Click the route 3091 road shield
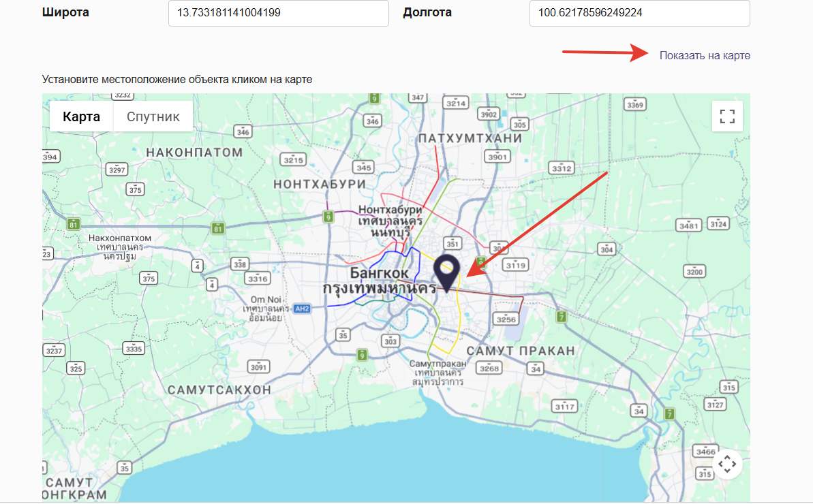This screenshot has height=504, width=813. click(x=259, y=367)
